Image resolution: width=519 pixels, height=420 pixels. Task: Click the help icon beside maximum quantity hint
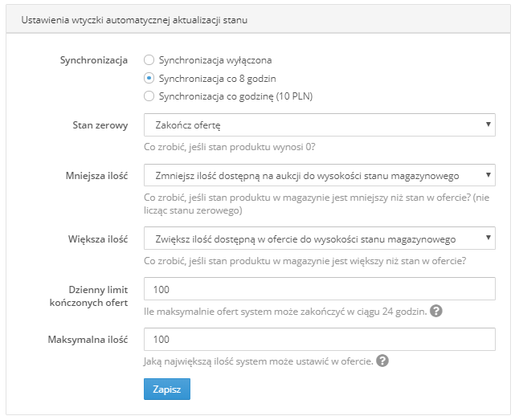382,361
